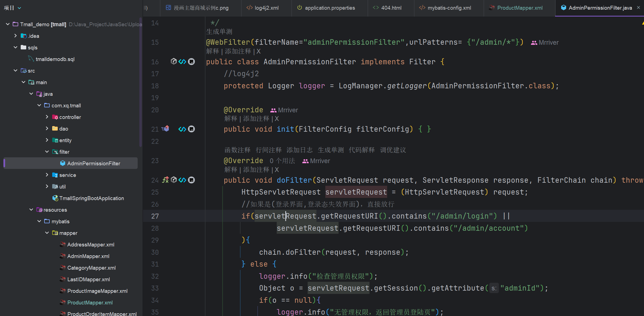This screenshot has height=316, width=644.
Task: Click the round terminal gutter icon on line 21
Action: click(191, 129)
